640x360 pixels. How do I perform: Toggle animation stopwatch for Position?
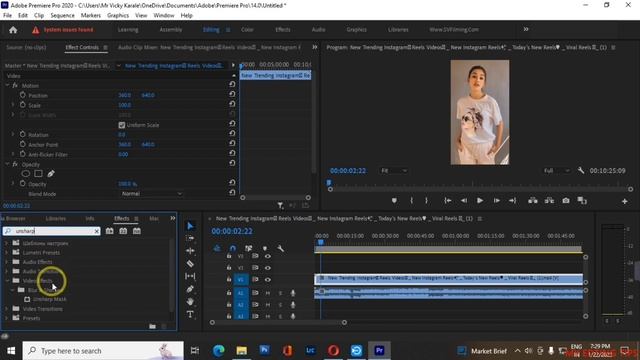(x=22, y=95)
